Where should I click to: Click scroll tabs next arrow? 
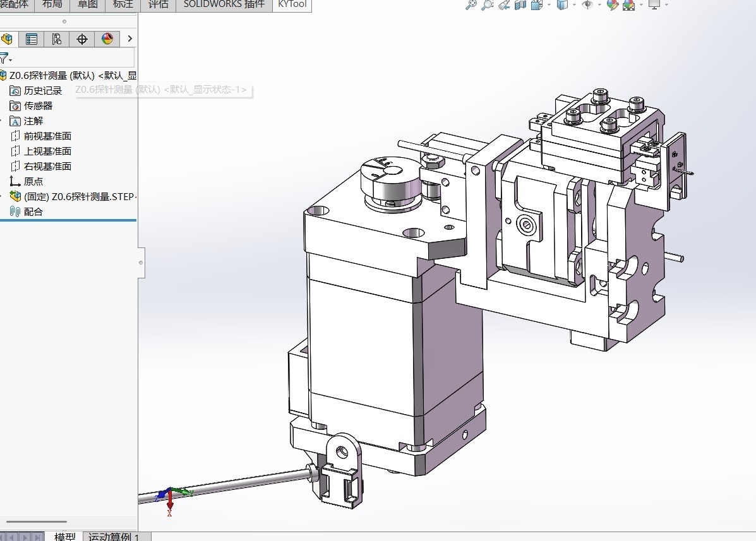[x=25, y=537]
